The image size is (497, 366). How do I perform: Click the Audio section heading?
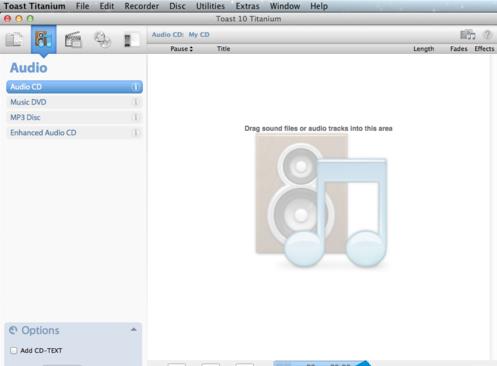point(29,68)
